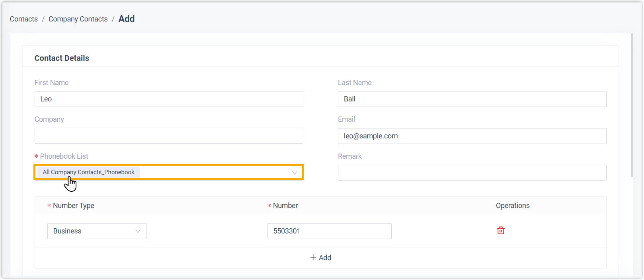
Task: Click the plus icon beside Add
Action: coord(313,258)
